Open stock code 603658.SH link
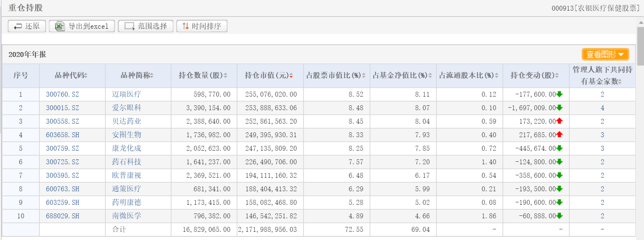The height and width of the screenshot is (240, 644). pyautogui.click(x=62, y=135)
